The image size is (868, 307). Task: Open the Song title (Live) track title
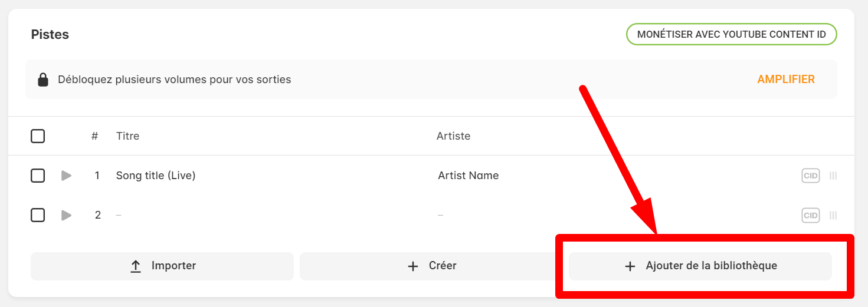[x=156, y=176]
